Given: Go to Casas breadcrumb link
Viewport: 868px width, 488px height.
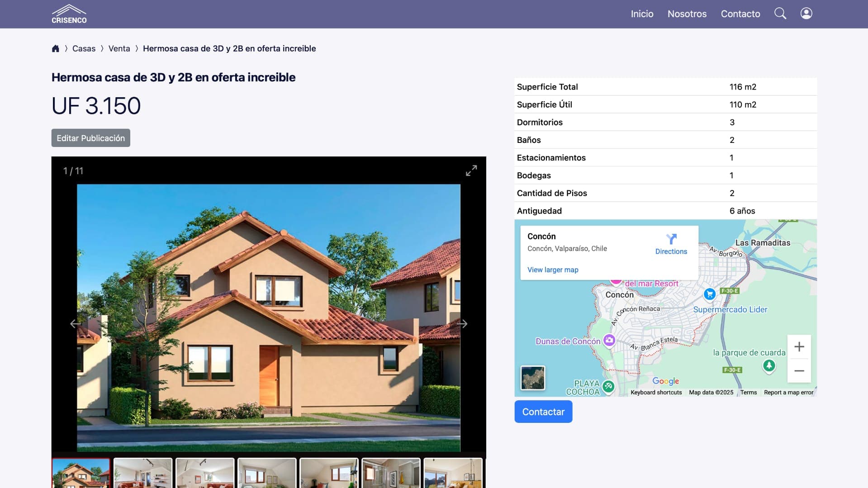Looking at the screenshot, I should pos(84,48).
